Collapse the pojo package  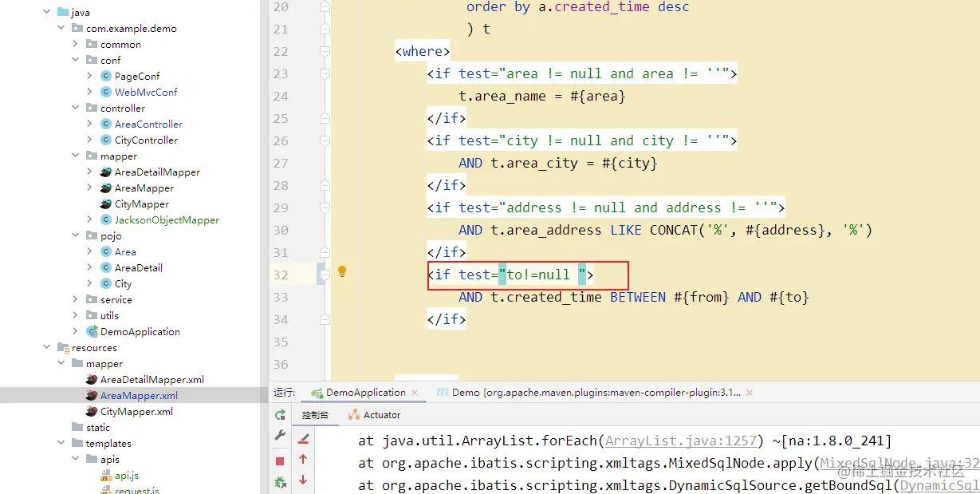(76, 236)
